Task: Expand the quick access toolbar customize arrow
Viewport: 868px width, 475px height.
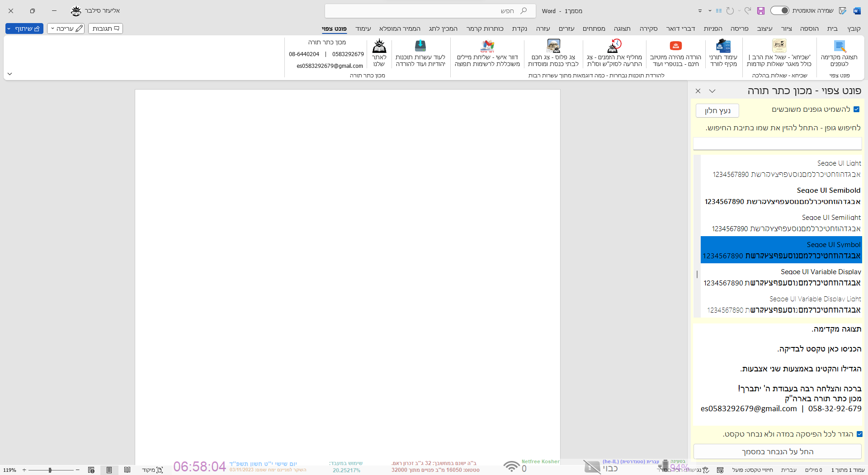Action: pyautogui.click(x=700, y=11)
